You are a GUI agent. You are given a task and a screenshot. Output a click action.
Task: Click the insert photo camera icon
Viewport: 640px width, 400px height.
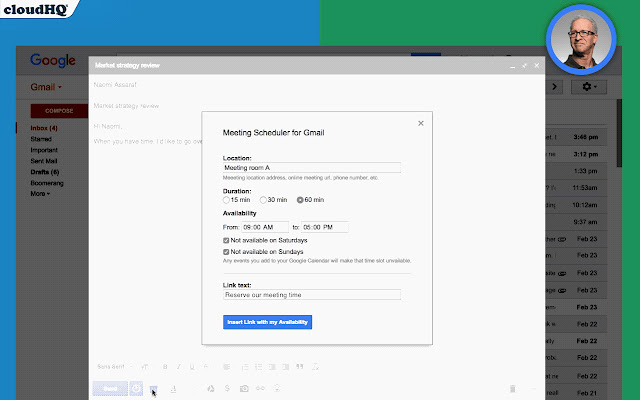244,387
